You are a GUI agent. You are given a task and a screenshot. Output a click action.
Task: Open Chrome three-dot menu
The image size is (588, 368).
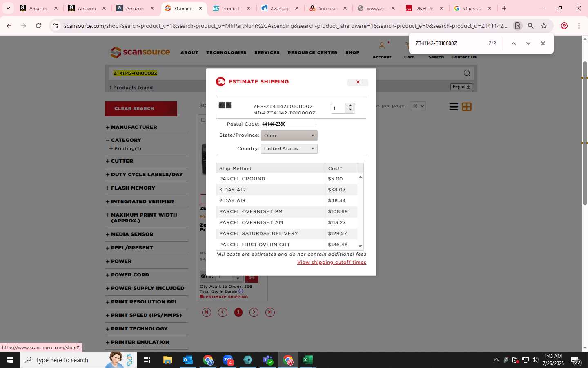(579, 26)
